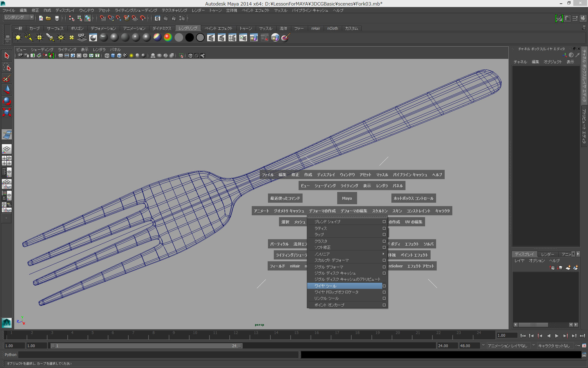Image resolution: width=588 pixels, height=368 pixels.
Task: Click inside the Python command line field
Action: [153, 355]
